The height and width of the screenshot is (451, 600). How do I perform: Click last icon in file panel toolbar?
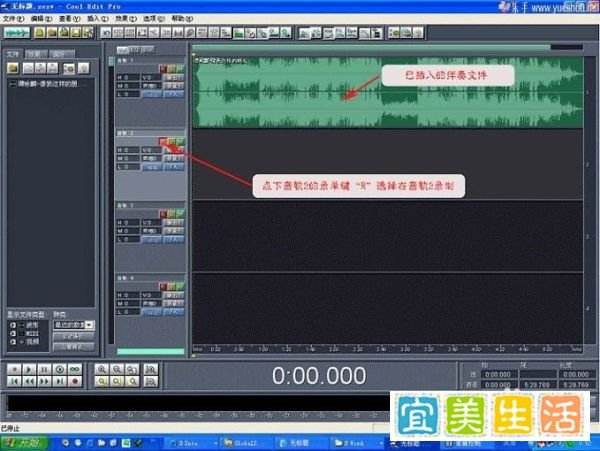pyautogui.click(x=83, y=68)
